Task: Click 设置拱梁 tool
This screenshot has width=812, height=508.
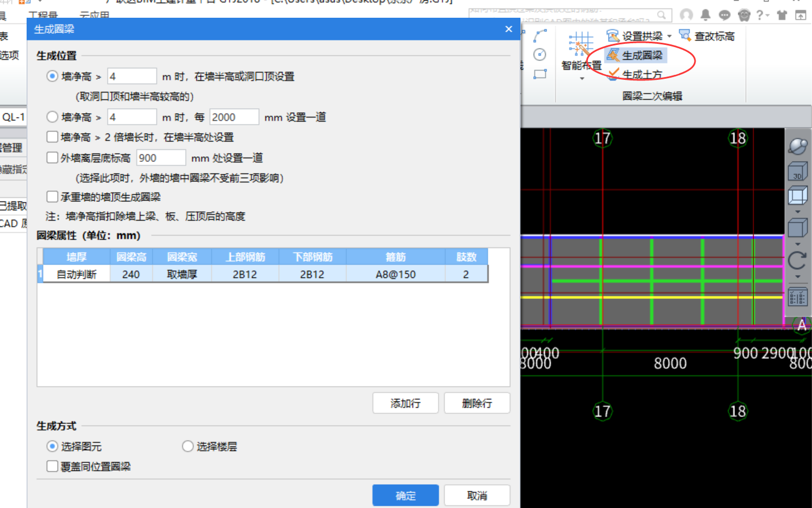Action: tap(635, 36)
